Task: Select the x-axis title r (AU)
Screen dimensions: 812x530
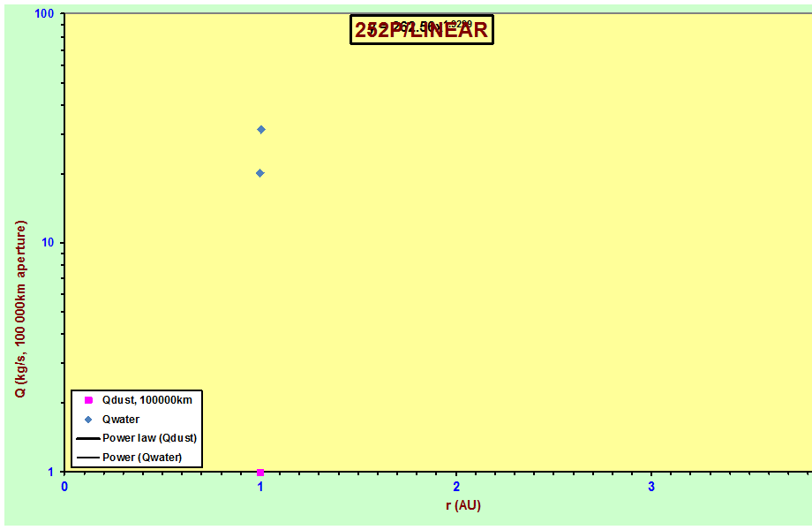Action: (463, 505)
